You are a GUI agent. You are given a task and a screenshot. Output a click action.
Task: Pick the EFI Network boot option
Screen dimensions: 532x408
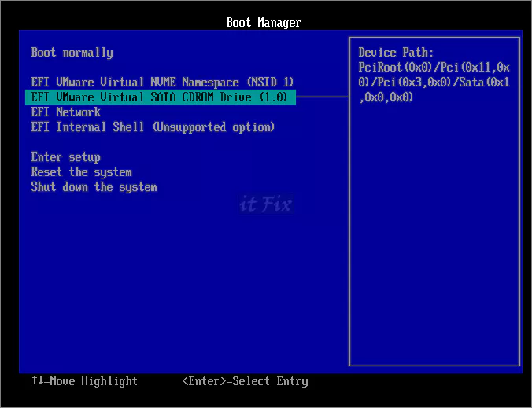point(66,112)
